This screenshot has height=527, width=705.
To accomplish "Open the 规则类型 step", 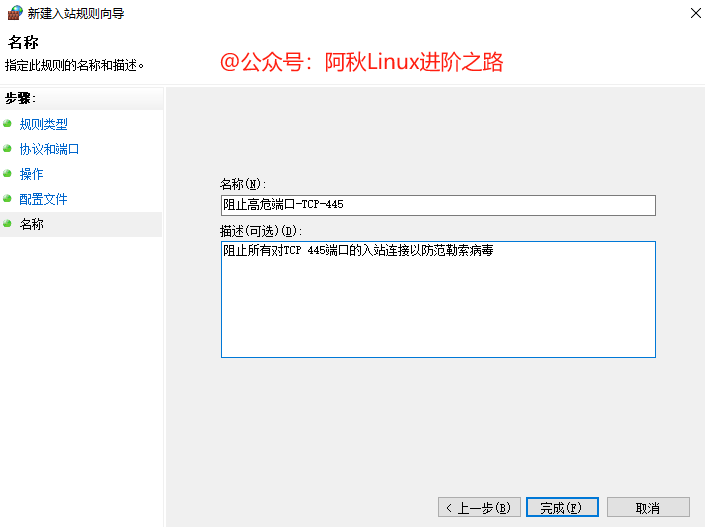I will pos(44,124).
